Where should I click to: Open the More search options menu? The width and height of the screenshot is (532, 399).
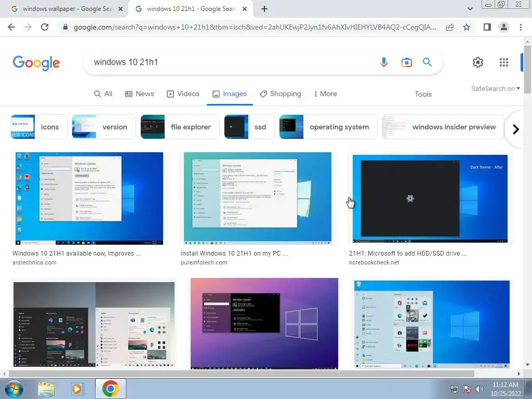[325, 94]
